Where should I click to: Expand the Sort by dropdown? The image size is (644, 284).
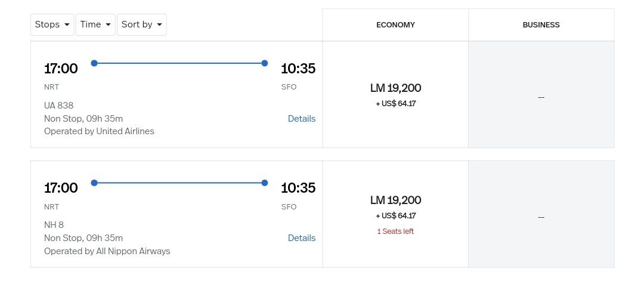(x=142, y=24)
